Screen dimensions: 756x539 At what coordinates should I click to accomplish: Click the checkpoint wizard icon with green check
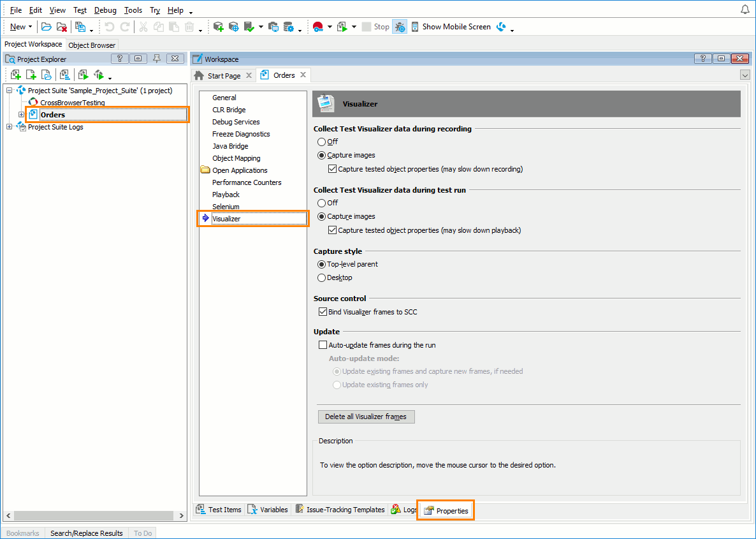coord(249,27)
